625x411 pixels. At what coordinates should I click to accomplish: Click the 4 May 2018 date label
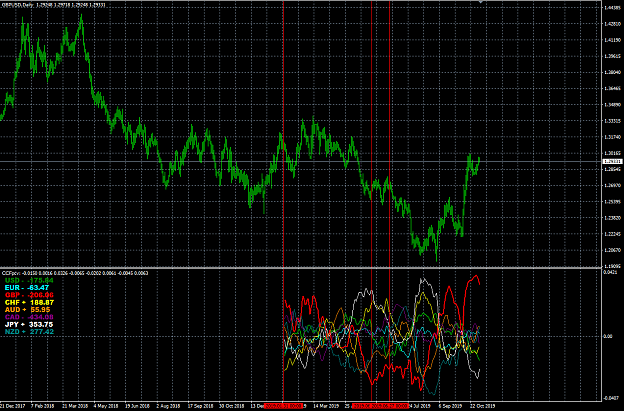click(x=106, y=406)
